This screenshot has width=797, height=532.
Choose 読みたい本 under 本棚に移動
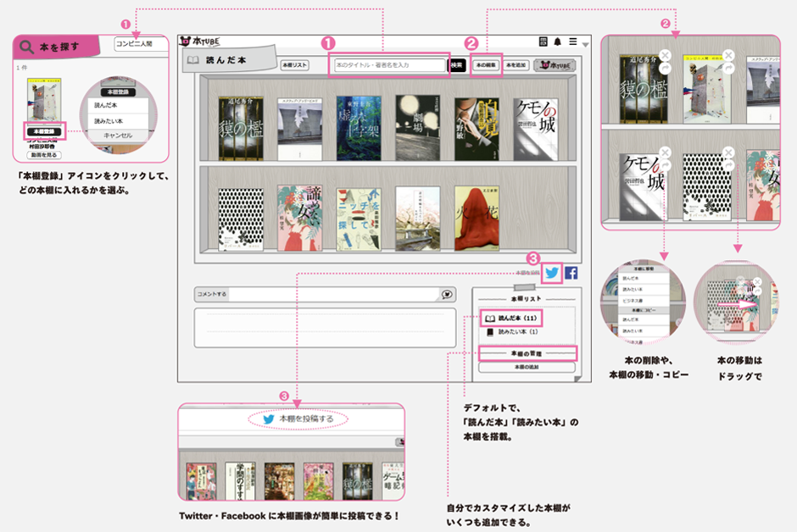[x=644, y=290]
